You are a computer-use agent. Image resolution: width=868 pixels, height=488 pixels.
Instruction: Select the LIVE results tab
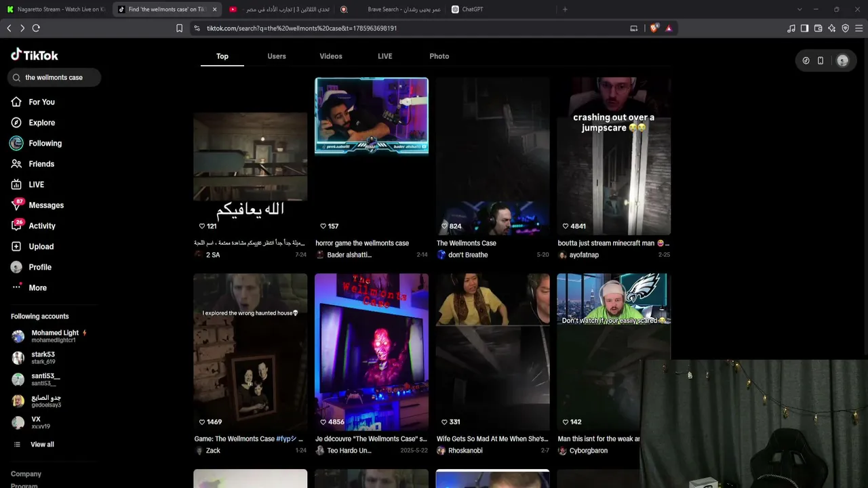tap(385, 56)
